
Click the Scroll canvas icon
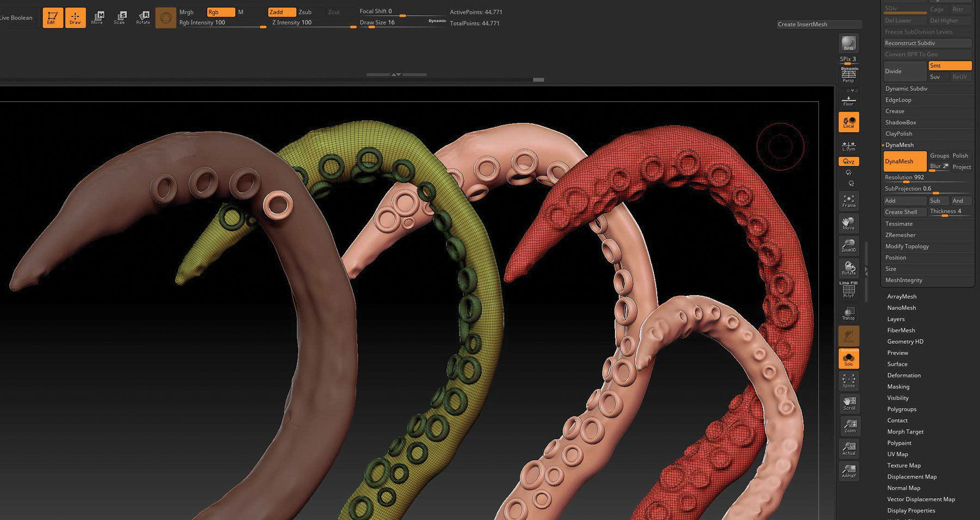tap(849, 403)
